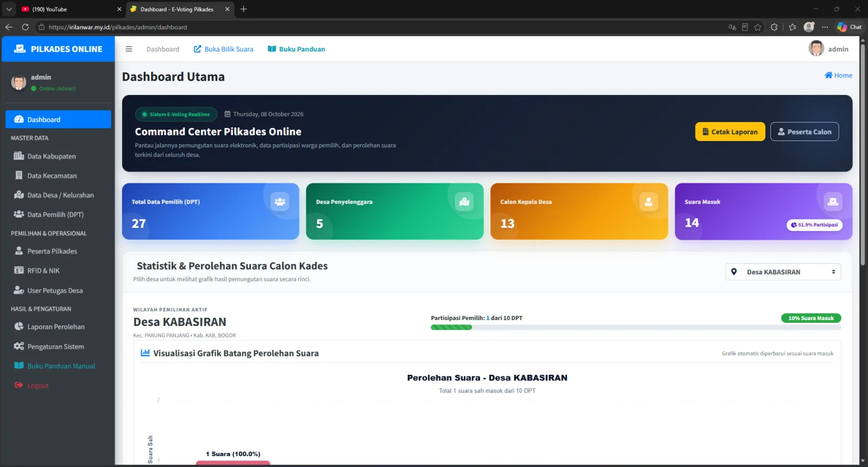Viewport: 868px width, 467px height.
Task: Select Buka Bilik Suara in top navbar
Action: pos(224,49)
